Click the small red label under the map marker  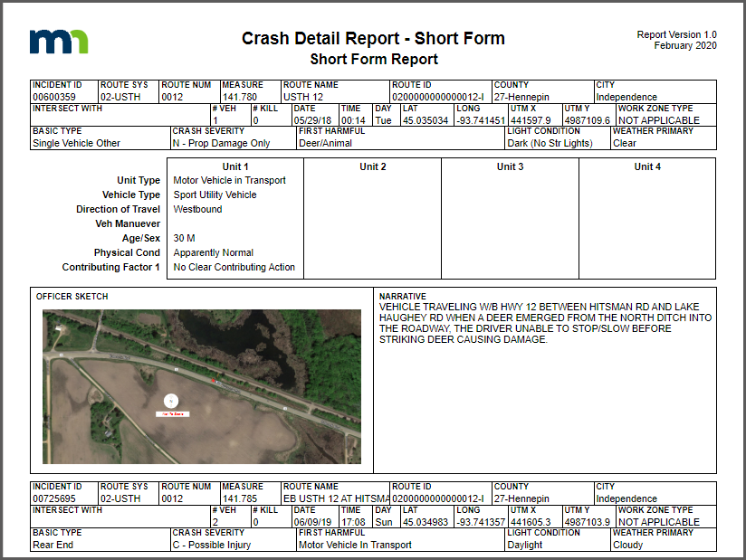pyautogui.click(x=171, y=413)
